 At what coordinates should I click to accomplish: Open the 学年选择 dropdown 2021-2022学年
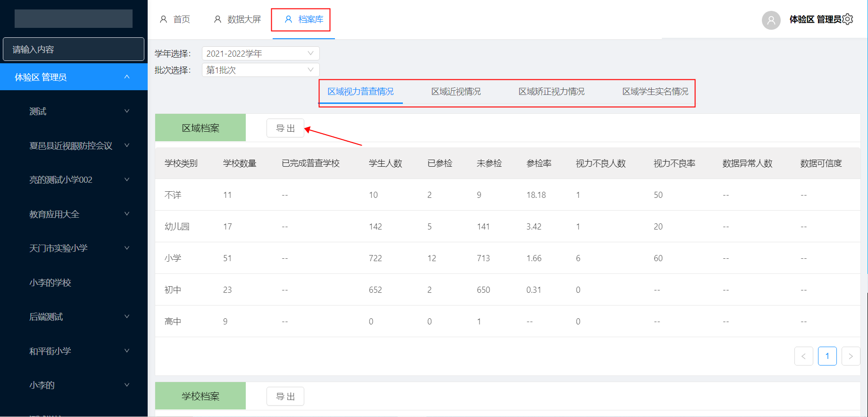point(260,53)
